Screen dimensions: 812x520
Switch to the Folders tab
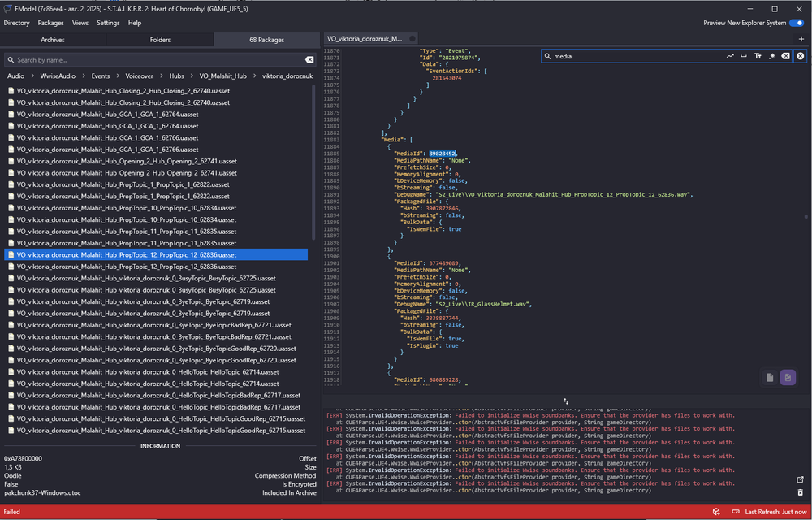(160, 39)
